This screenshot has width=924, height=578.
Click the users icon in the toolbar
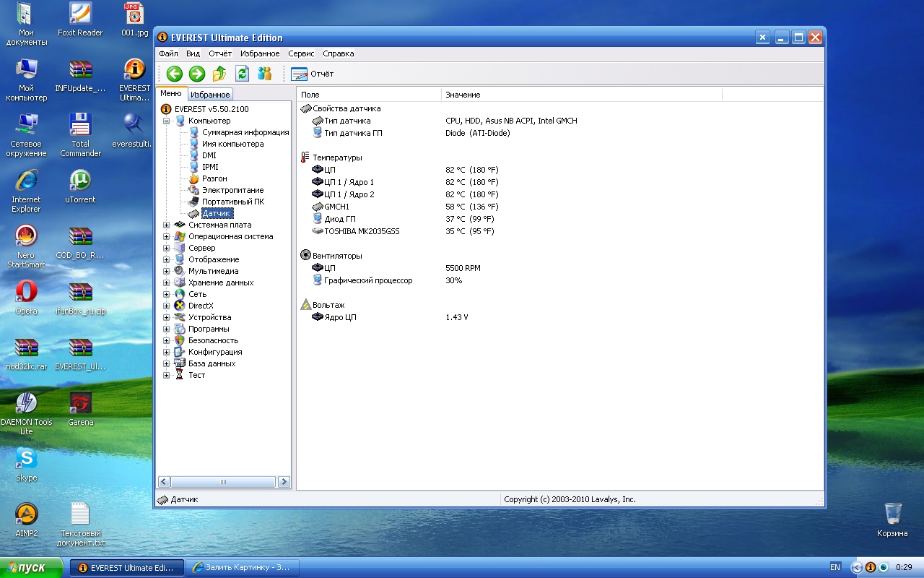point(265,74)
